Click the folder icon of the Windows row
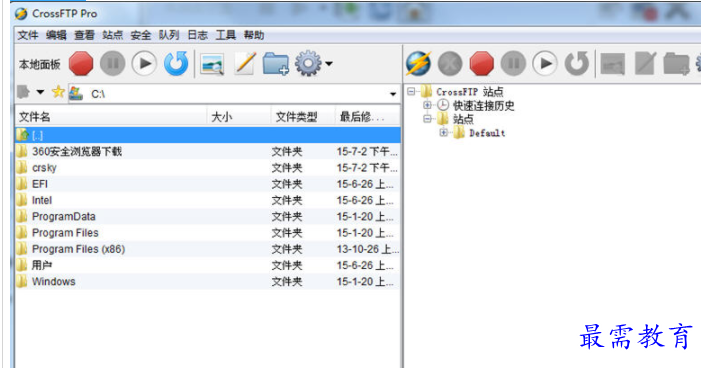This screenshot has height=368, width=701. (21, 281)
